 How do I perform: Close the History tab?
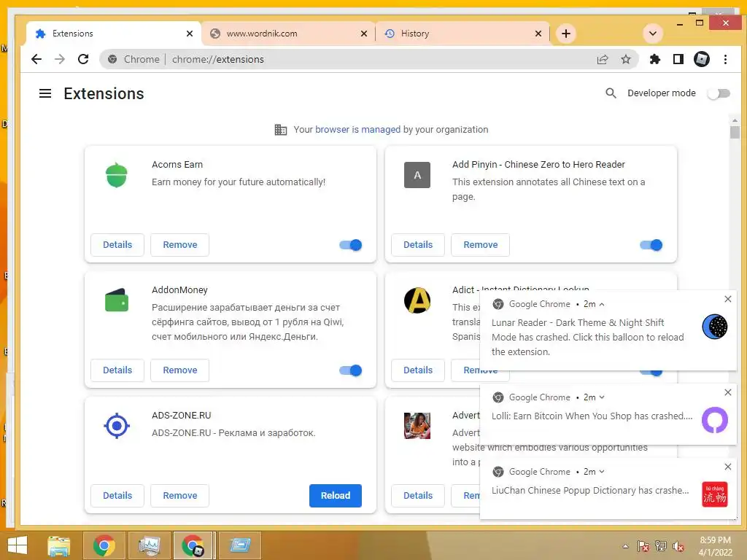click(538, 34)
